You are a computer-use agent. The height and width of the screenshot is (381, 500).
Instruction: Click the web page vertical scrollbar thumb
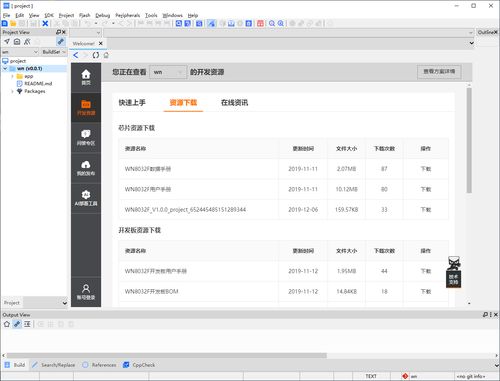coord(469,140)
